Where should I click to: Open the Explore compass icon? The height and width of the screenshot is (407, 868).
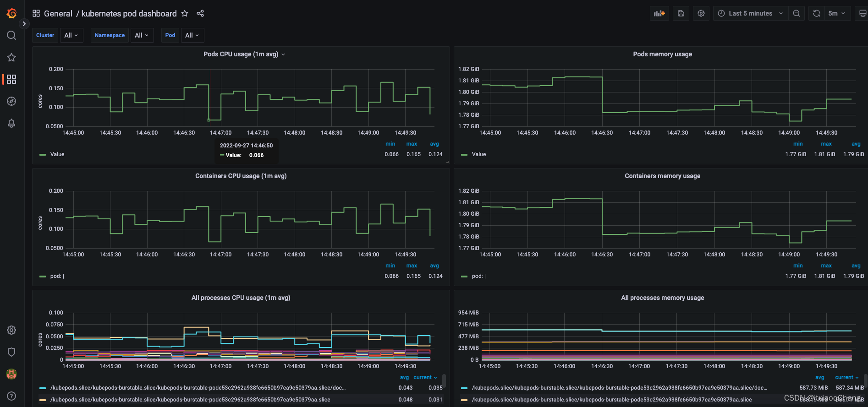11,101
